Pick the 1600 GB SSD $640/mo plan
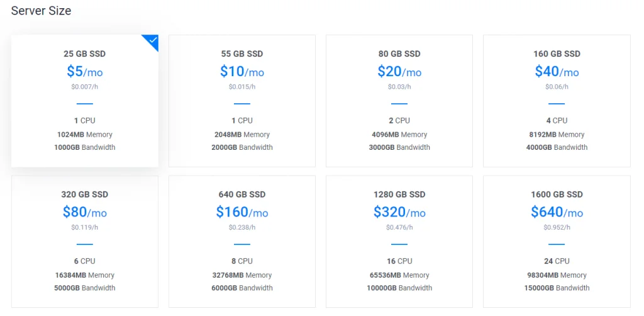 tap(557, 242)
